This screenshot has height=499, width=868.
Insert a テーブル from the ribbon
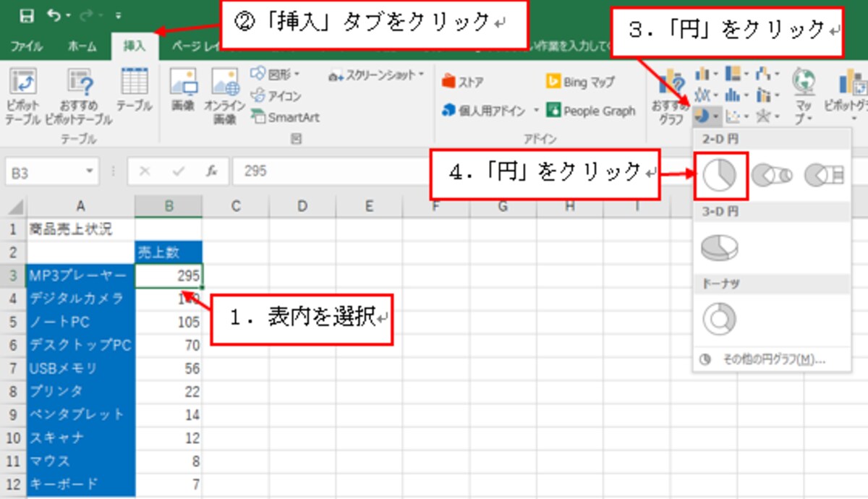pyautogui.click(x=135, y=90)
